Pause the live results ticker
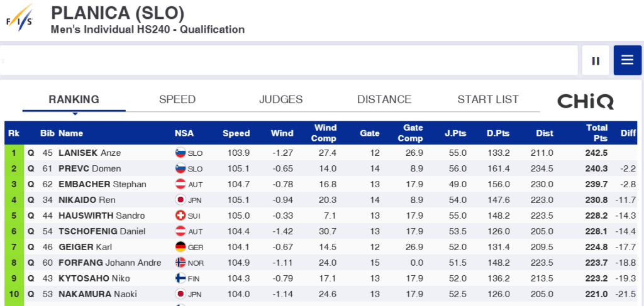This screenshot has width=644, height=306. (596, 61)
